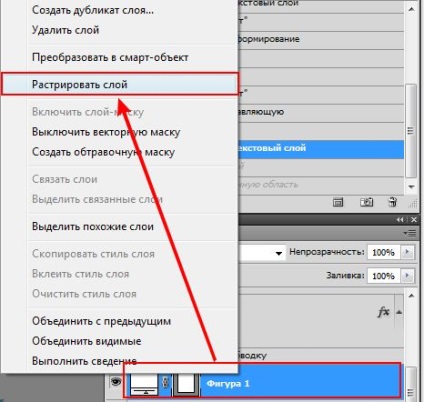The width and height of the screenshot is (424, 402).
Task: Collapse the layer effects with the fx arrow
Action: (x=399, y=312)
